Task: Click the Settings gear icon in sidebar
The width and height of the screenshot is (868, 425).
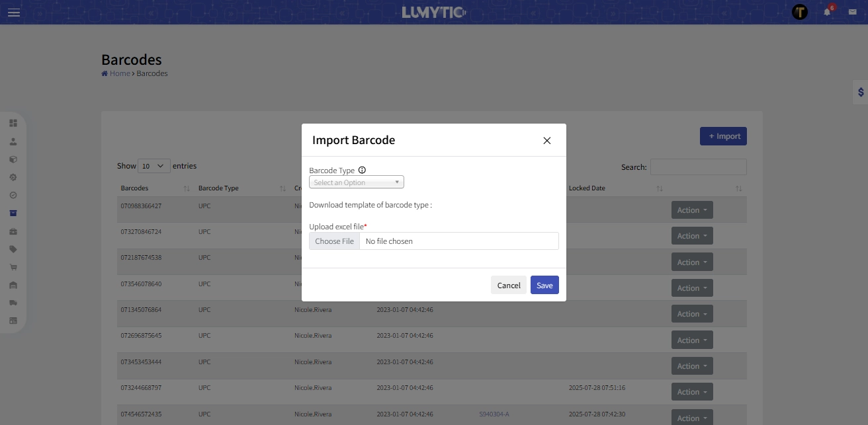Action: (13, 176)
